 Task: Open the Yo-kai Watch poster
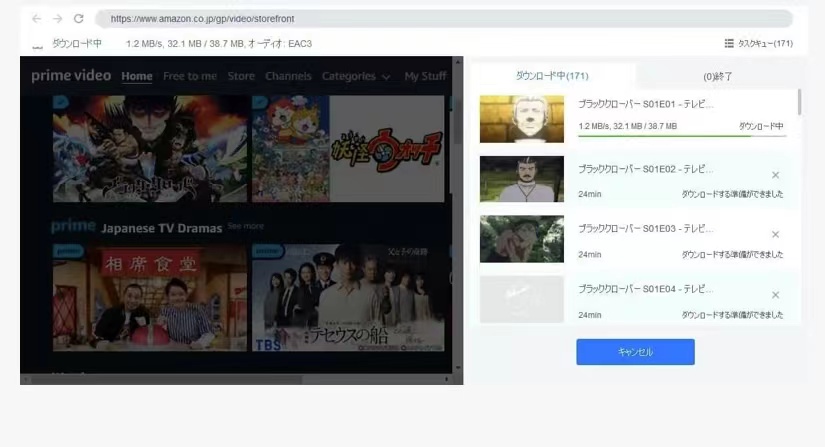click(x=348, y=149)
